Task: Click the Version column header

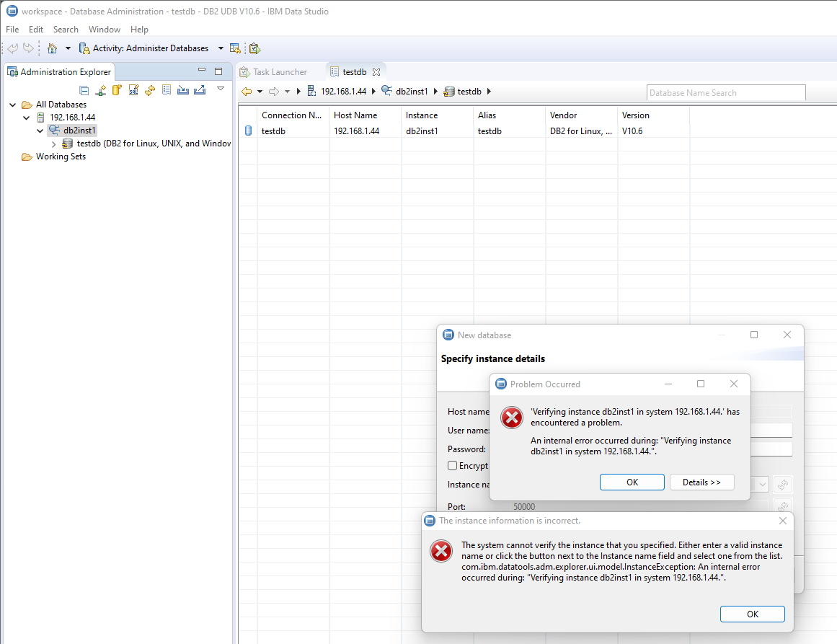Action: click(653, 115)
